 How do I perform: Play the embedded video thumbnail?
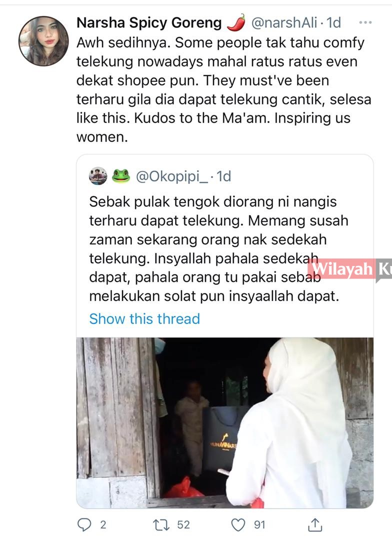pyautogui.click(x=225, y=422)
